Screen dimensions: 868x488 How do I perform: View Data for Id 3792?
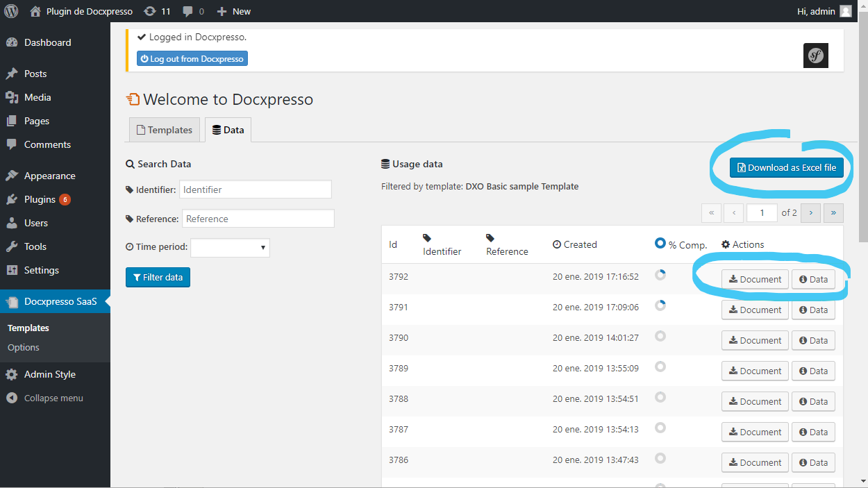point(813,279)
